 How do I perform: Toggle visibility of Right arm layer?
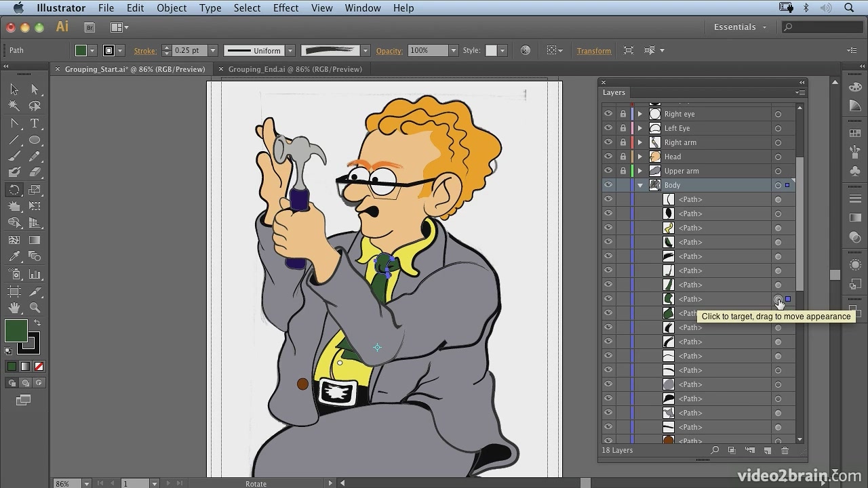608,142
